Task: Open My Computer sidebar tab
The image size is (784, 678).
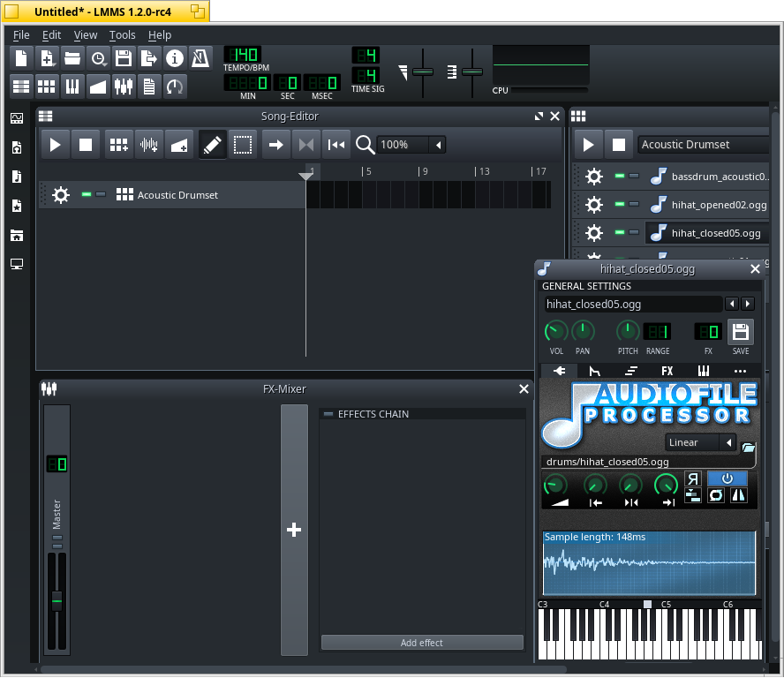Action: pos(17,264)
